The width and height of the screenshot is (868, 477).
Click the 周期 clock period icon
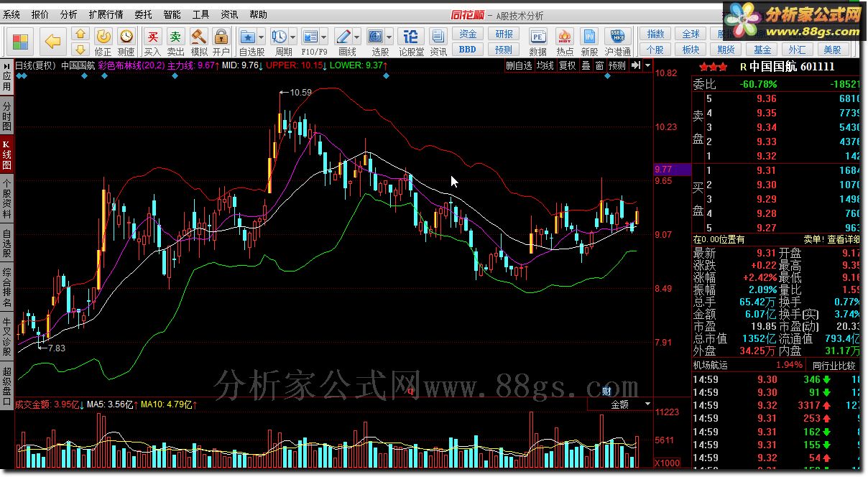280,36
